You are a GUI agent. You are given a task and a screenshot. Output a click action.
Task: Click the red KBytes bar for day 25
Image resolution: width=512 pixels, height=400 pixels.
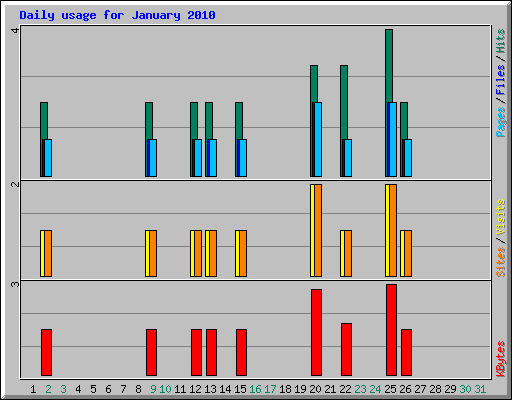(x=391, y=330)
